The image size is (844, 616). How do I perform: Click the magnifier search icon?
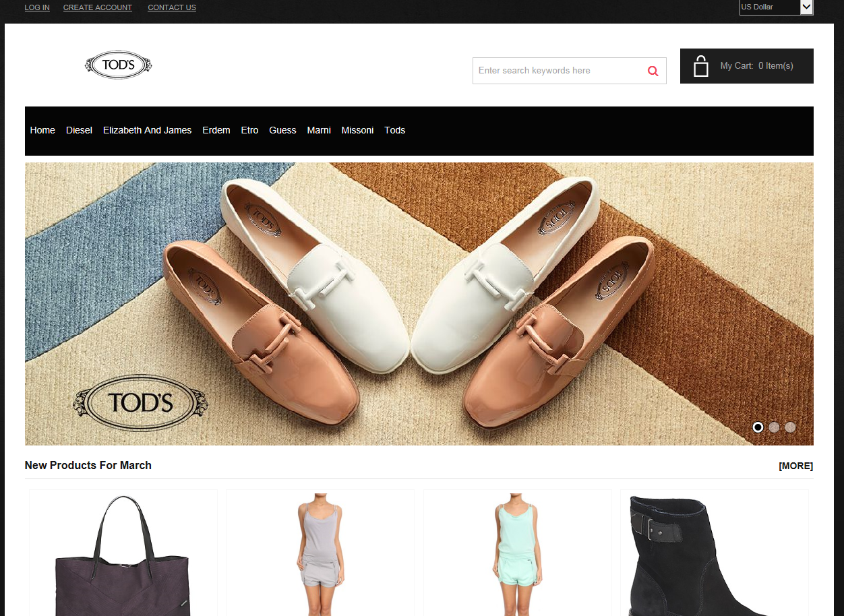653,71
